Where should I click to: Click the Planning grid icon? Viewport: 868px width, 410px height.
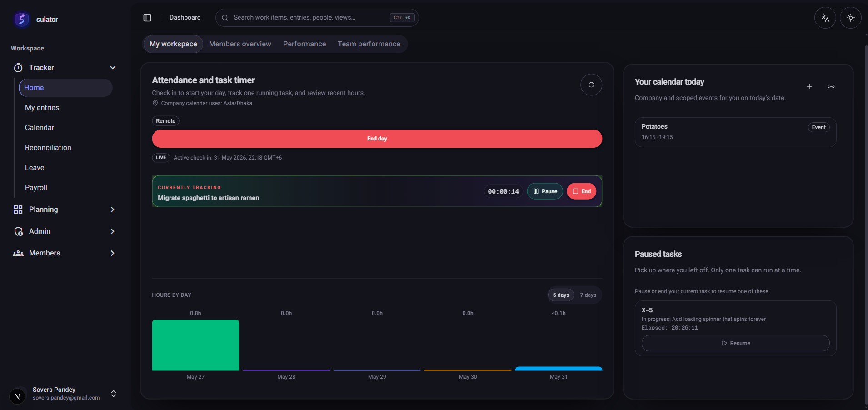(x=18, y=210)
